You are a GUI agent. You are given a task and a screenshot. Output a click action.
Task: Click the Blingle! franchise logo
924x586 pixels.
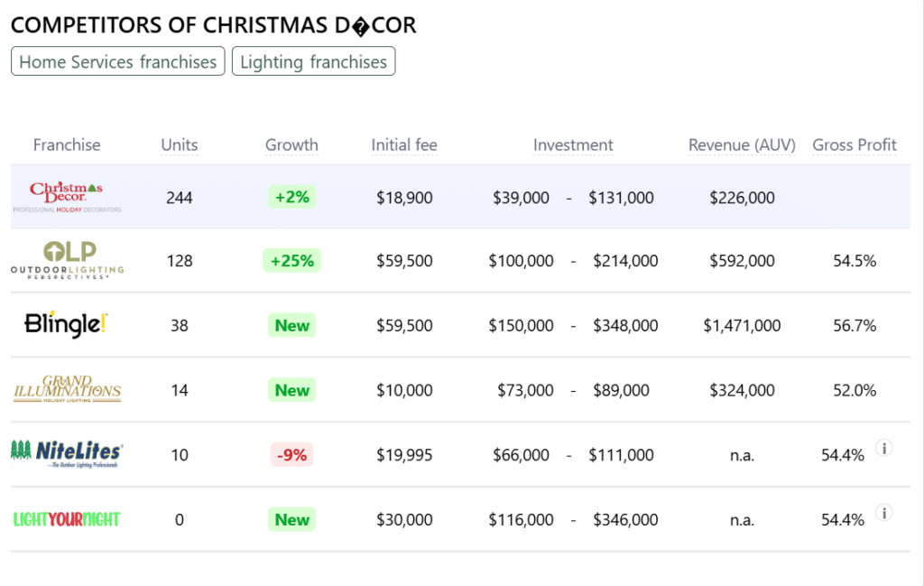[x=67, y=325]
